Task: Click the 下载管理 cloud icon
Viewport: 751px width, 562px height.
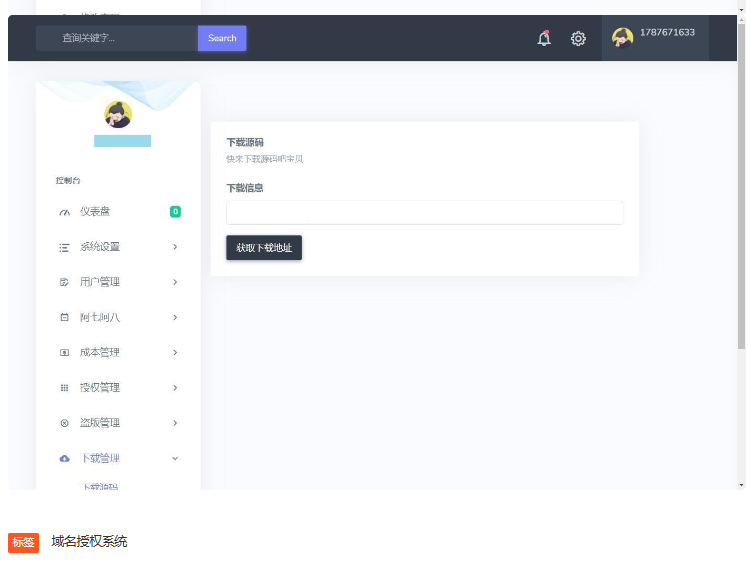Action: coord(65,458)
